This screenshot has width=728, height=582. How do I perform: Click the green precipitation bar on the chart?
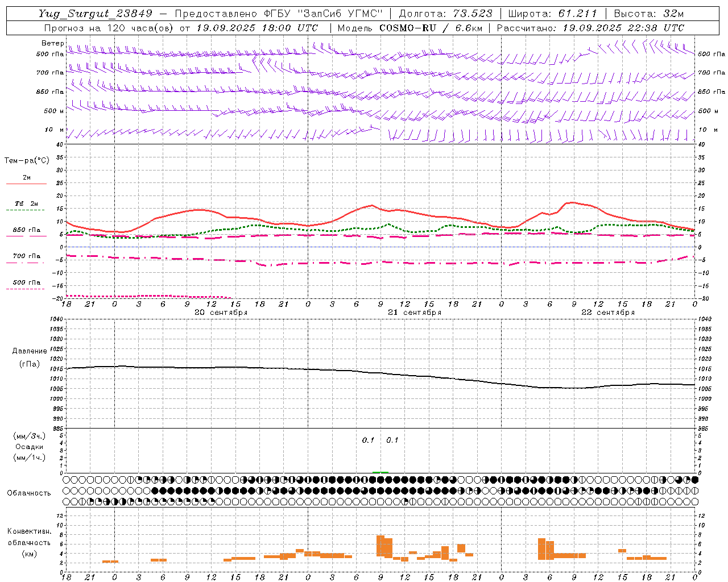[380, 472]
